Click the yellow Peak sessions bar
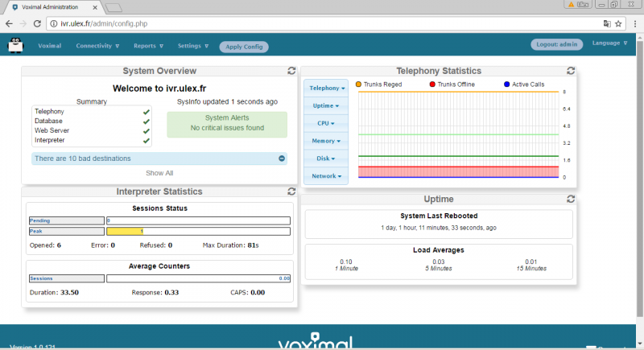644x350 pixels. pyautogui.click(x=125, y=232)
